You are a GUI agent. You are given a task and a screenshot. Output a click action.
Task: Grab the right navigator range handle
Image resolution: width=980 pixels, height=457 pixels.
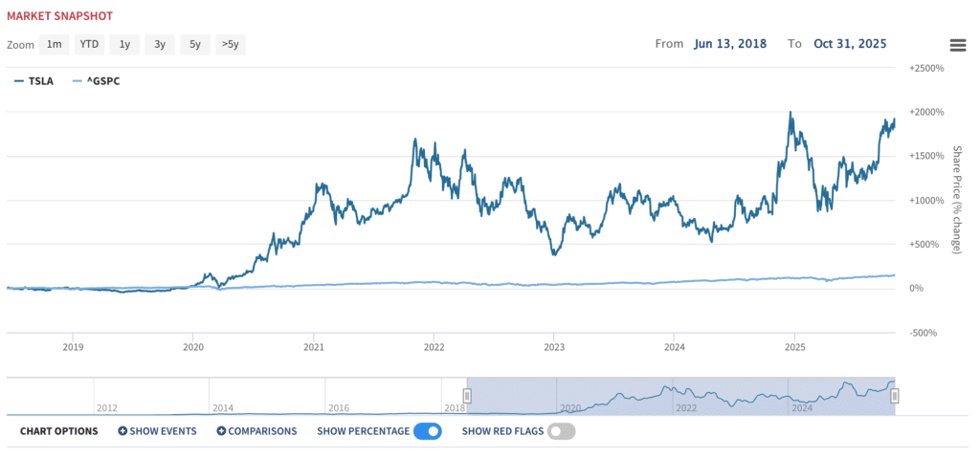tap(895, 396)
